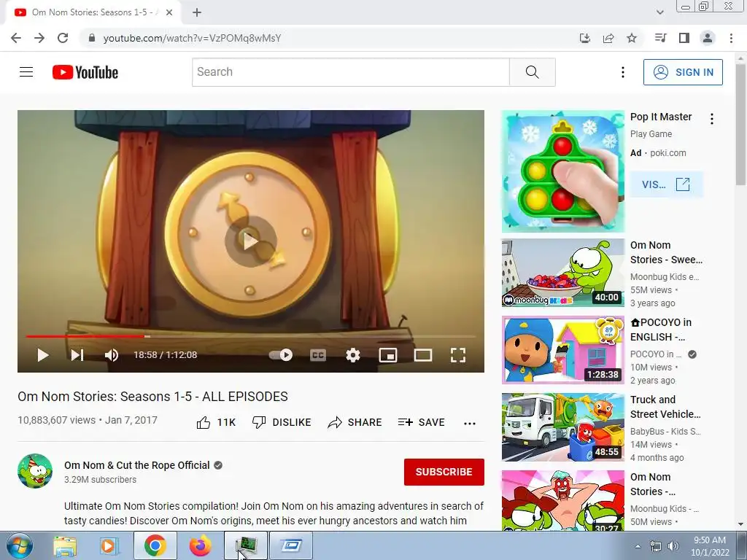Open File Explorer from the taskbar
Screen dimensions: 747x560
tap(64, 545)
